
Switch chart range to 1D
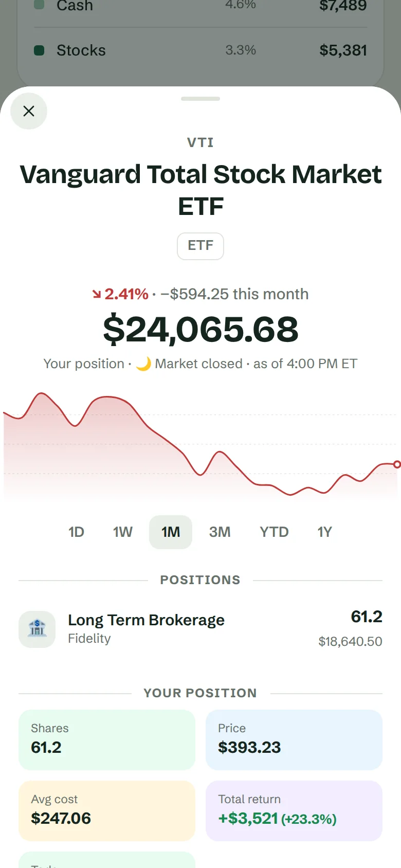coord(76,532)
